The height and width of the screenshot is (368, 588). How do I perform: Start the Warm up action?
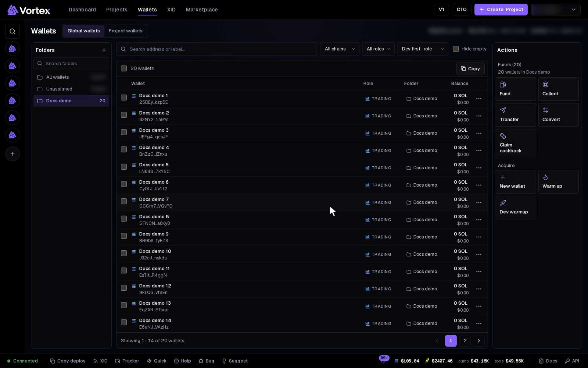pyautogui.click(x=558, y=182)
